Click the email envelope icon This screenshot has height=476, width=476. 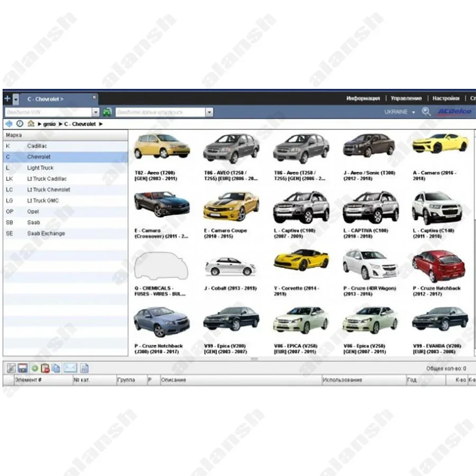pyautogui.click(x=70, y=368)
